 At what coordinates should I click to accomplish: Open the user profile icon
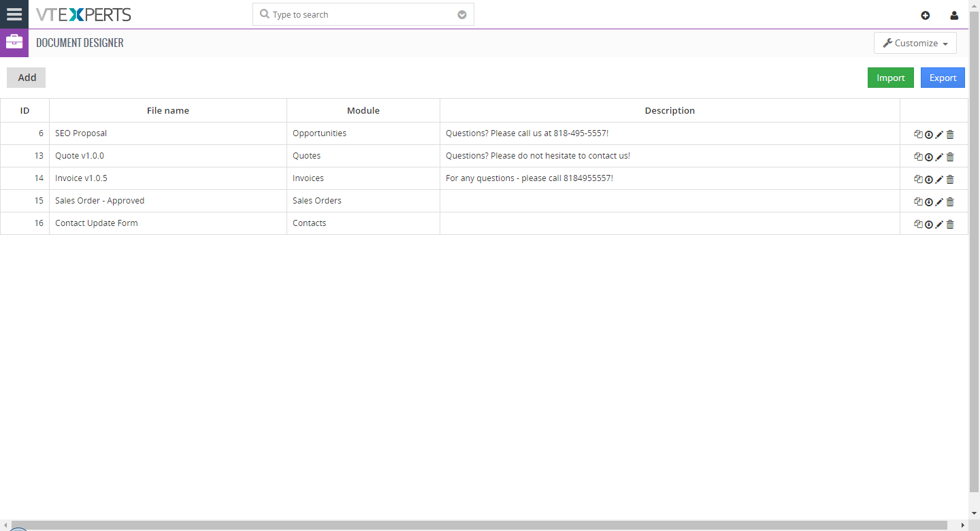click(x=954, y=15)
